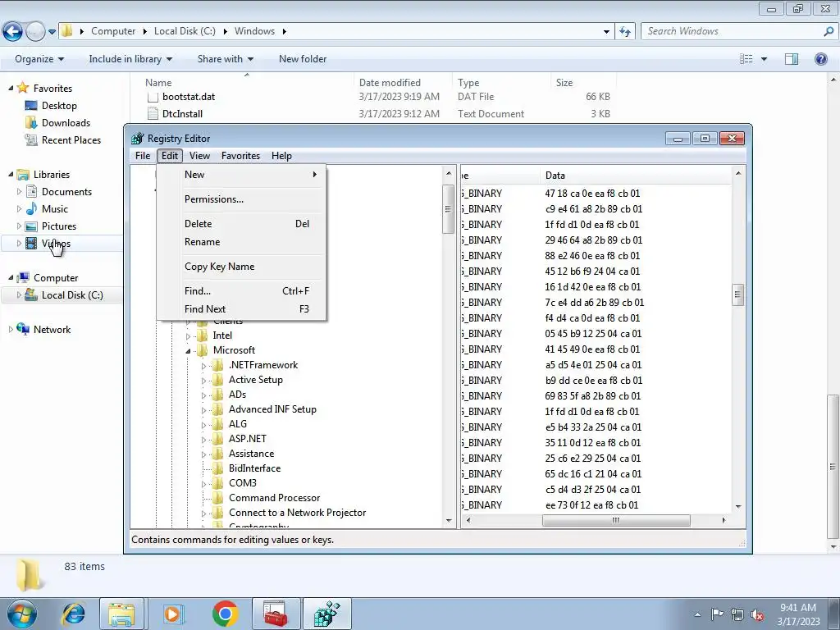Open Downloads in Favorites
840x630 pixels.
[66, 123]
